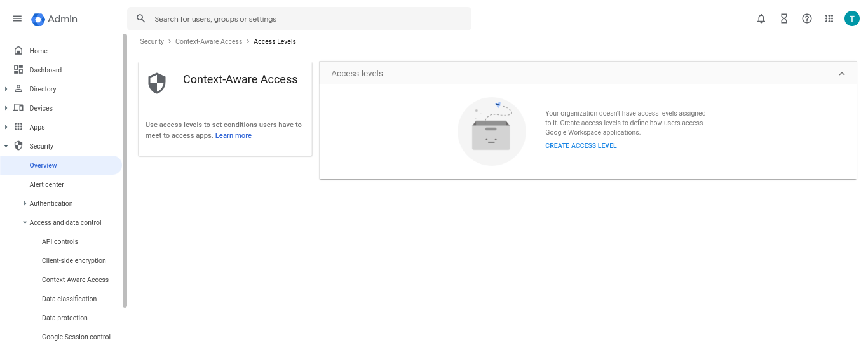Open Data protection in the sidebar

[65, 318]
